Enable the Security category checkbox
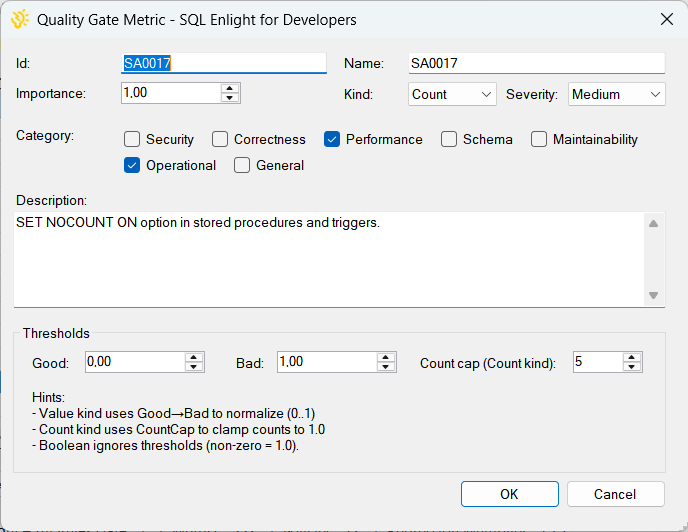The width and height of the screenshot is (688, 532). [x=132, y=139]
